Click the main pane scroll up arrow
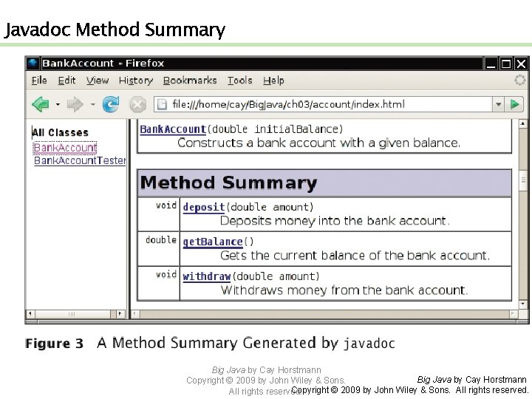 pos(523,123)
